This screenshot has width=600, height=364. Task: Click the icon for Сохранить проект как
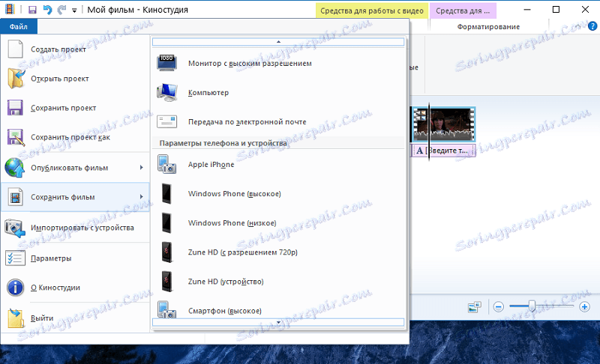tap(16, 137)
